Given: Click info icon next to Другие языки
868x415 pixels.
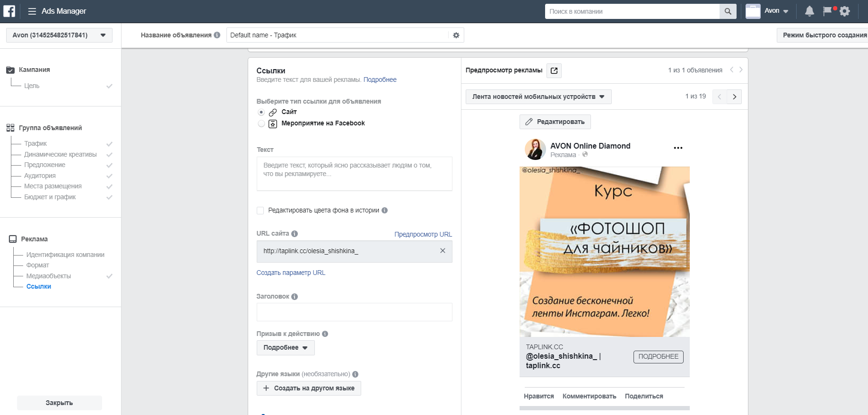Looking at the screenshot, I should click(x=355, y=374).
